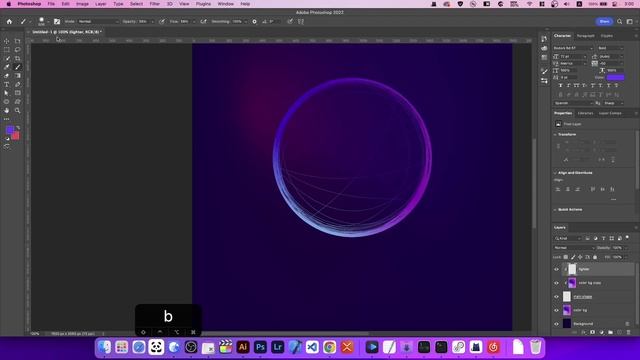Delete layer using the trash icon

click(629, 332)
